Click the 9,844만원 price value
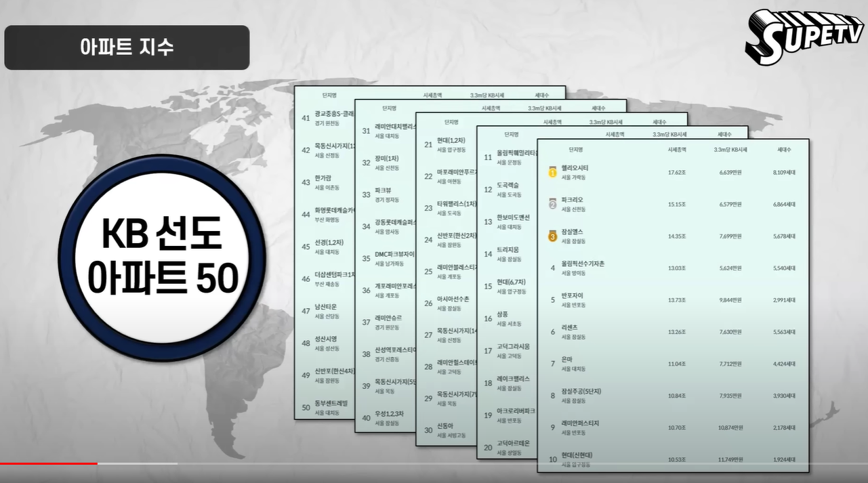Image resolution: width=868 pixels, height=483 pixels. pos(730,300)
